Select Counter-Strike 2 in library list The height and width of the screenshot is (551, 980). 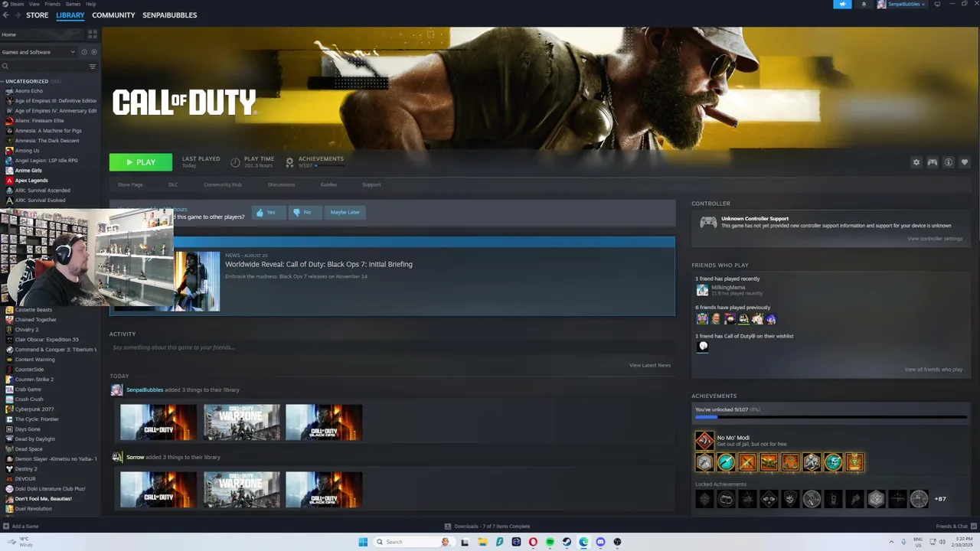click(34, 380)
